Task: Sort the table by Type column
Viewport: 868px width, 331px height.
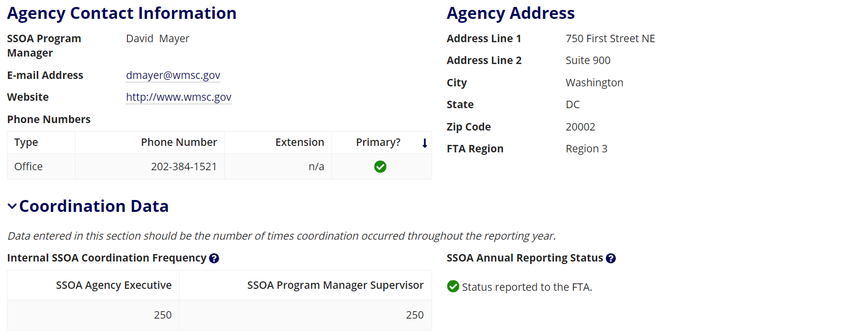Action: pyautogui.click(x=26, y=142)
